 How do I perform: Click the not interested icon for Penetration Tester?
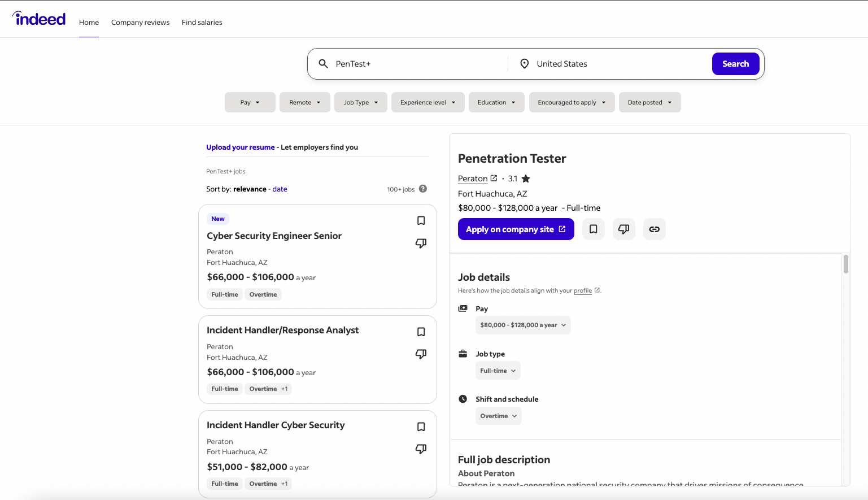[x=623, y=229]
